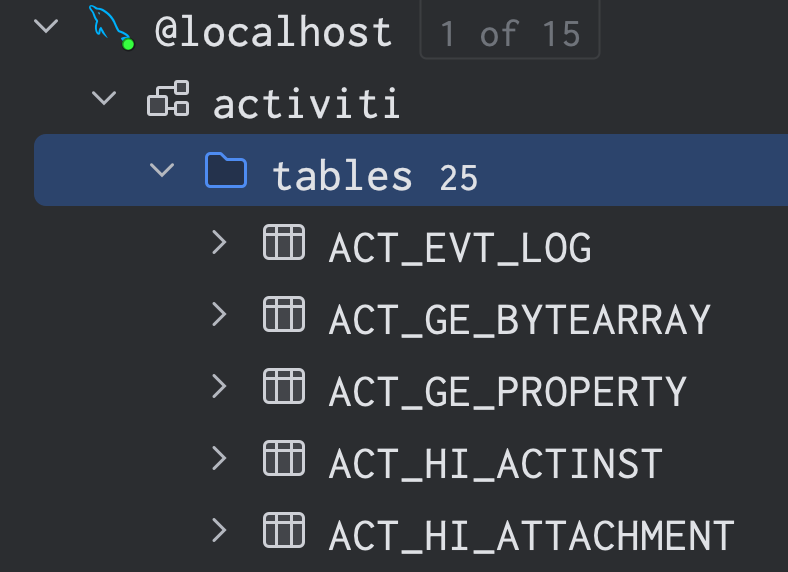Open the '1 of 15' schema selector

[510, 31]
